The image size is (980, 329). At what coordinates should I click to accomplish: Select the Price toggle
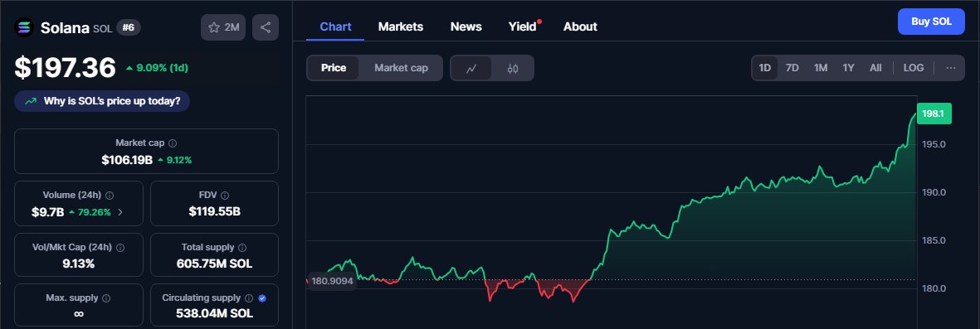333,68
